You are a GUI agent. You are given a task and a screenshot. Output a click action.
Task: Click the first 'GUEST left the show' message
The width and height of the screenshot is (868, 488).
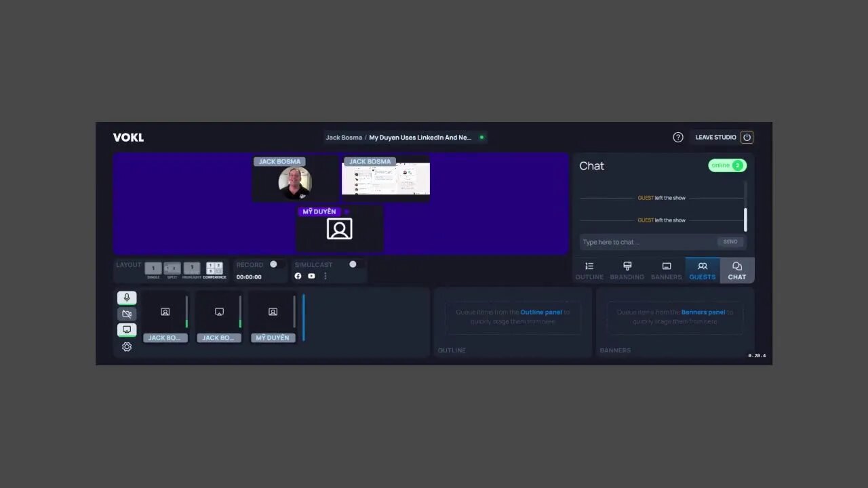(x=662, y=198)
